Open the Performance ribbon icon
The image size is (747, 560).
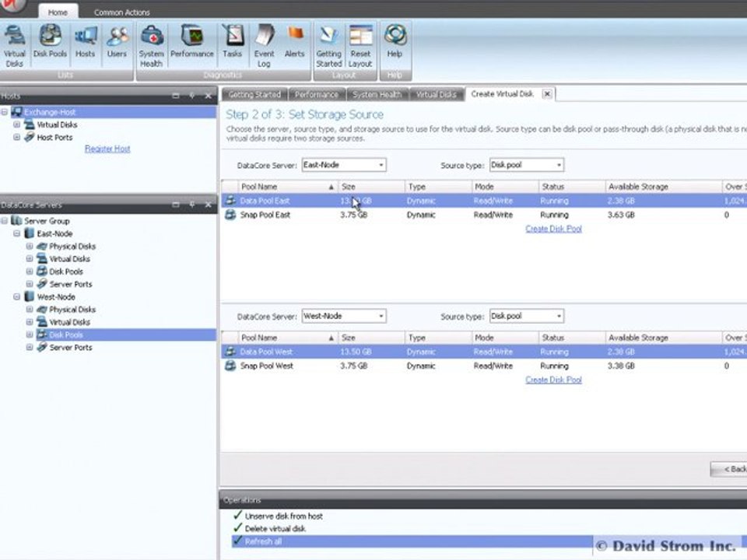pyautogui.click(x=192, y=41)
